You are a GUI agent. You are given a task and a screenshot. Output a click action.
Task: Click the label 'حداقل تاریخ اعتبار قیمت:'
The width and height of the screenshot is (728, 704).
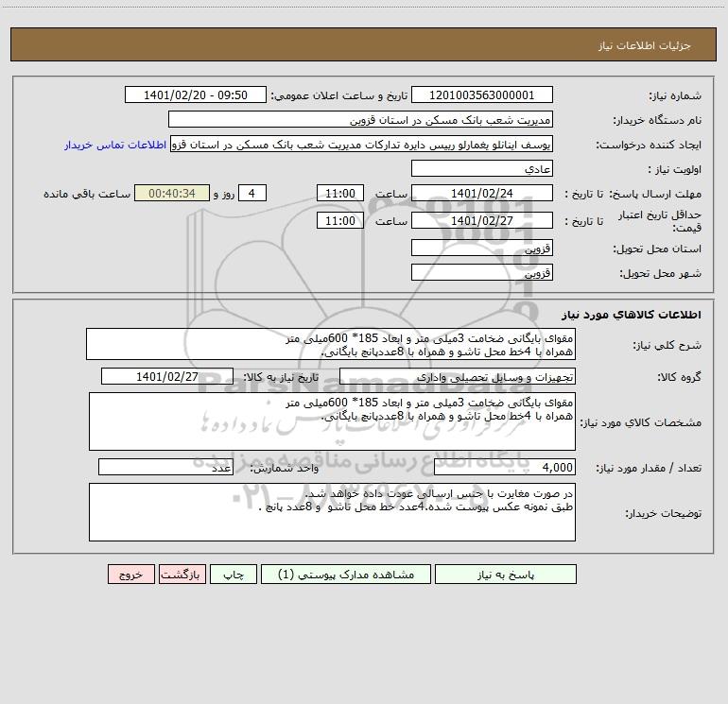tap(660, 221)
